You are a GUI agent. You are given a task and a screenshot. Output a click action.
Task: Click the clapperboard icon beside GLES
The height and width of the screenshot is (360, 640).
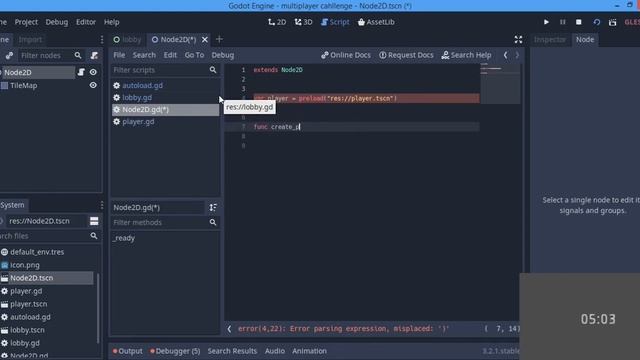coord(613,22)
